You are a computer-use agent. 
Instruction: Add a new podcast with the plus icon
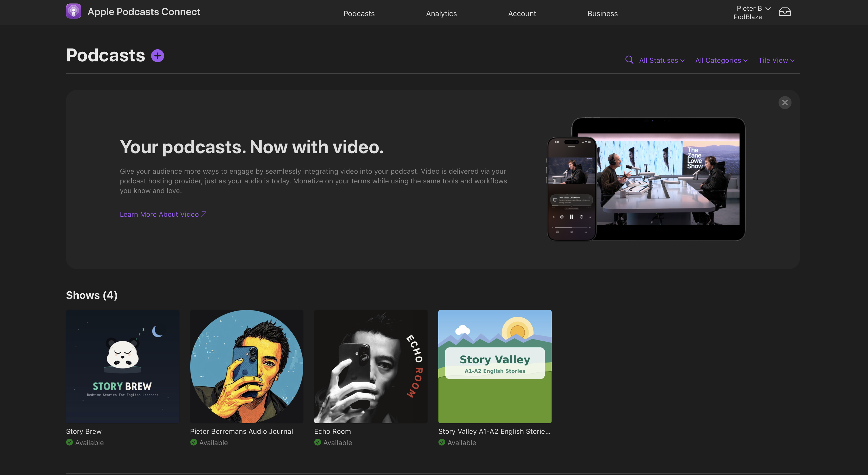click(x=157, y=56)
